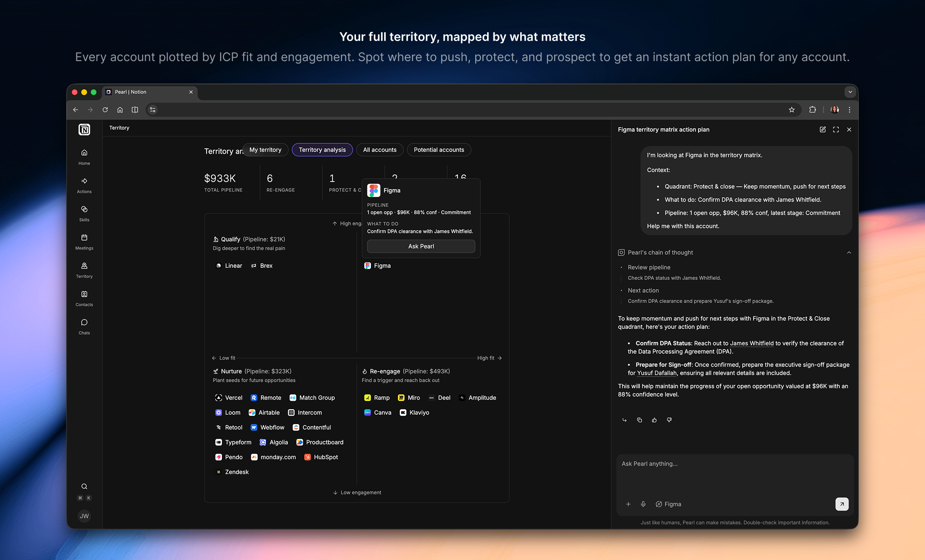925x560 pixels.
Task: Focus the Ask Pearl anything input
Action: 734,464
